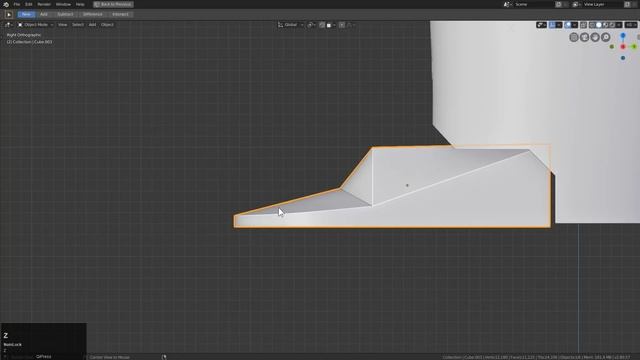This screenshot has width=640, height=360.
Task: Open the pivot point dropdown
Action: click(311, 25)
